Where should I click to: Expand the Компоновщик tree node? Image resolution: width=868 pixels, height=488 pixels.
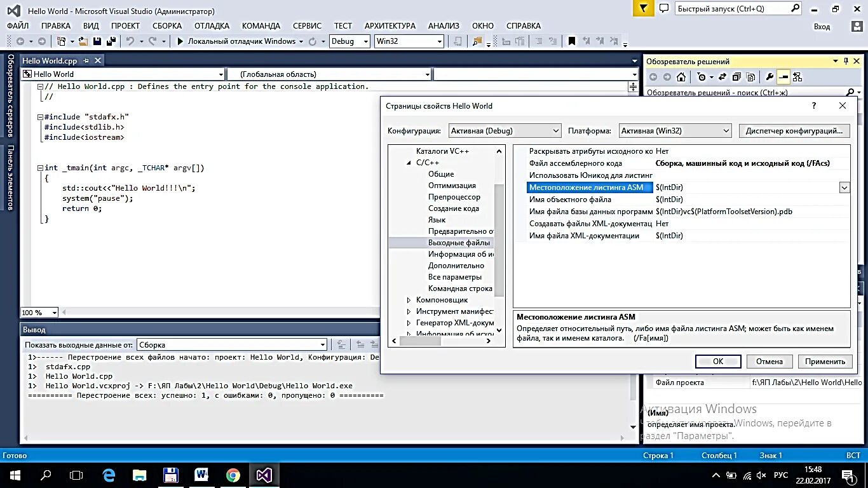pos(409,300)
